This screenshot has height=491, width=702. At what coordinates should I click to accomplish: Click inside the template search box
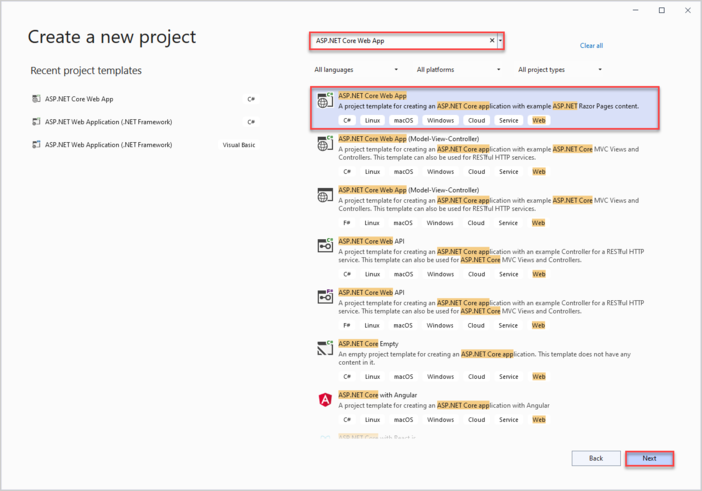pos(398,41)
